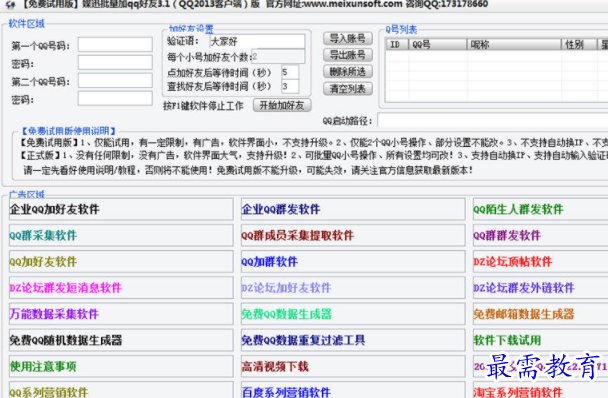Open the 高清视频下载 ad link

pos(353,367)
